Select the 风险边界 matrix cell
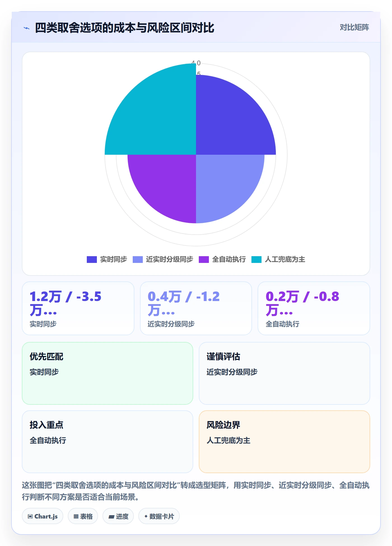This screenshot has height=546, width=392. click(x=284, y=442)
